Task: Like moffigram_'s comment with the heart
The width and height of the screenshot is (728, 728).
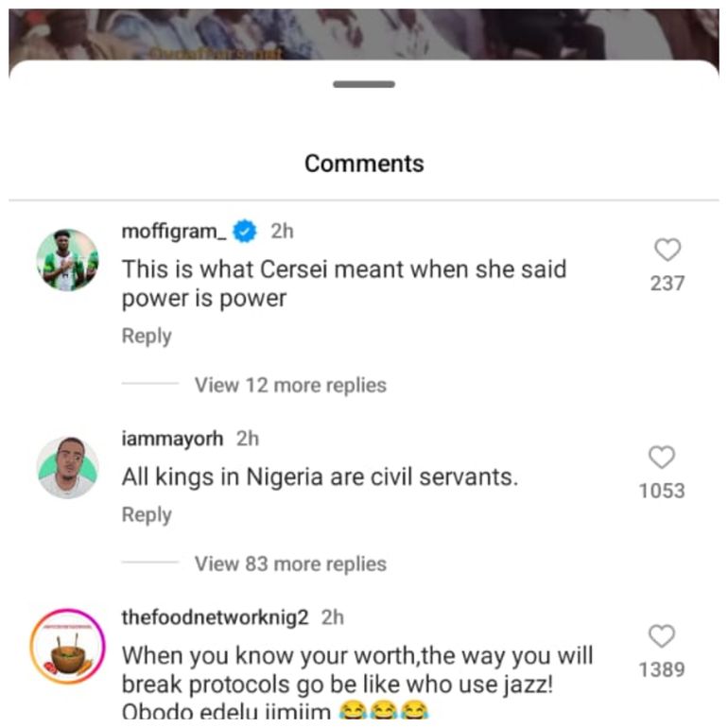Action: click(667, 251)
